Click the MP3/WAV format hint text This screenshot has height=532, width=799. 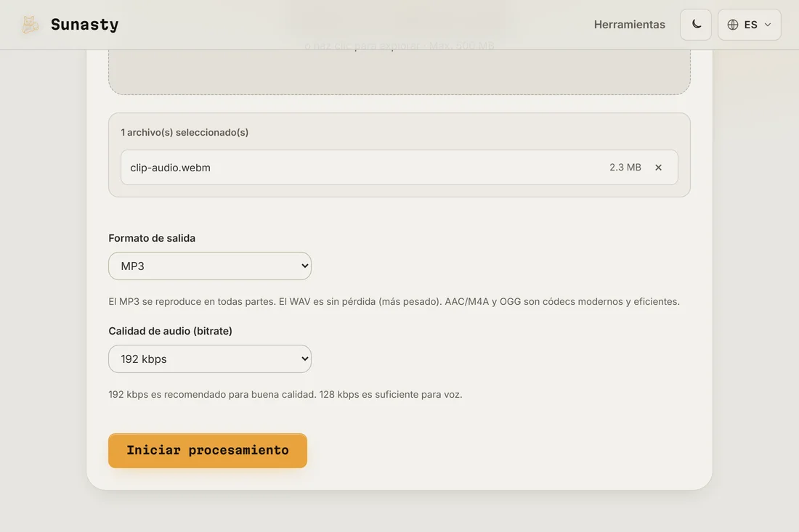(394, 301)
